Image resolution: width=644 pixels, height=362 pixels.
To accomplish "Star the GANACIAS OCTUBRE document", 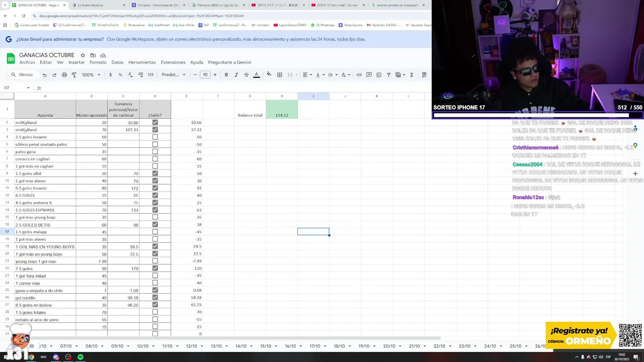I will pyautogui.click(x=83, y=55).
